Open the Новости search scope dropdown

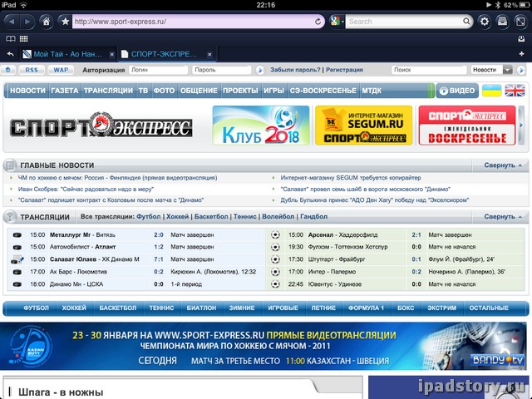click(x=491, y=70)
